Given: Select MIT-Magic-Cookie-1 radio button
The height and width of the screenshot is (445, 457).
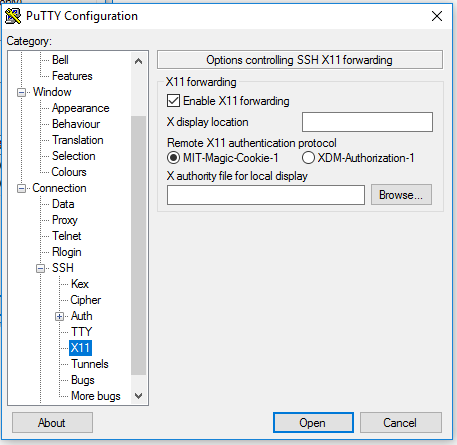Looking at the screenshot, I should pos(174,158).
